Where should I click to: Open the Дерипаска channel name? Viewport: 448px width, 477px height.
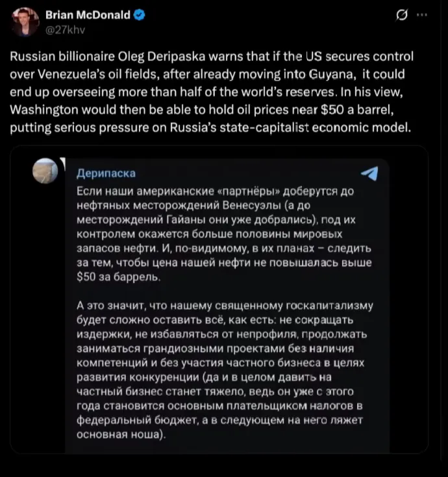coord(106,174)
